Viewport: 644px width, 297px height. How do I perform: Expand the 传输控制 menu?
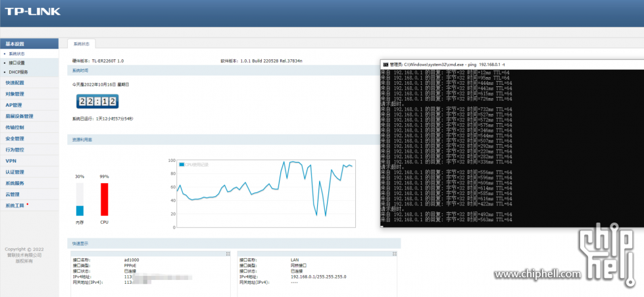[29, 128]
